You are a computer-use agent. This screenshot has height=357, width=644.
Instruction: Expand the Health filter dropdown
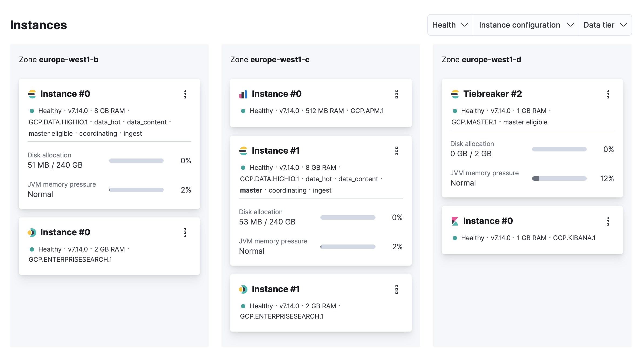[450, 25]
